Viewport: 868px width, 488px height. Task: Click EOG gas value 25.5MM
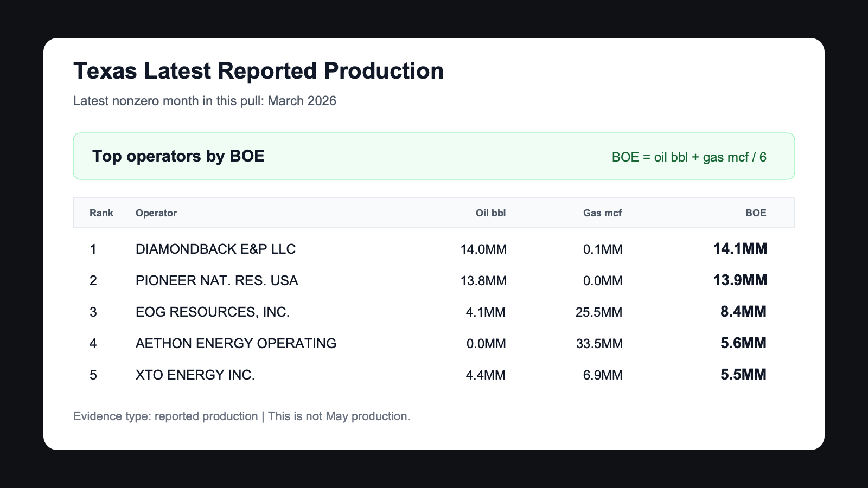599,312
